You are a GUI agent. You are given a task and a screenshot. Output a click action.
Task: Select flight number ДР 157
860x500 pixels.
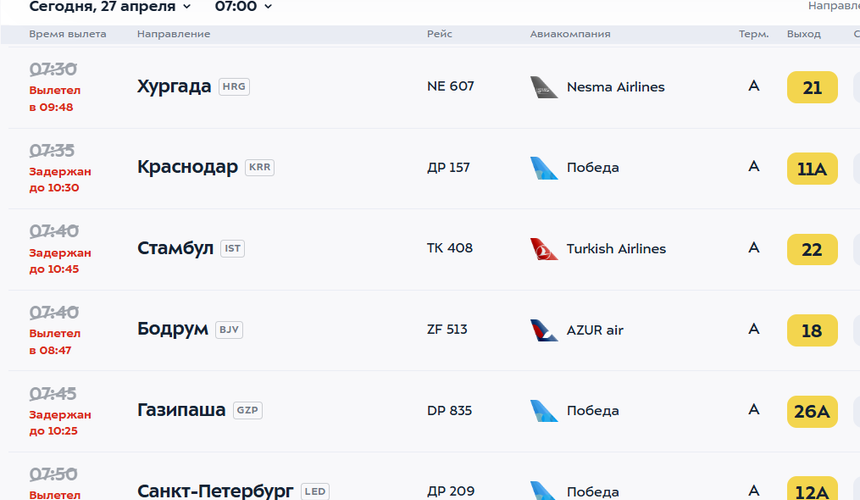coord(448,167)
